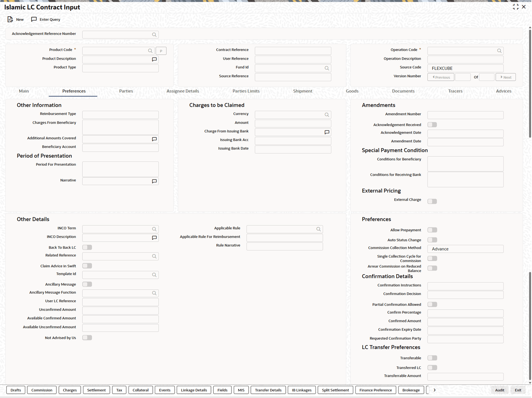This screenshot has width=532, height=398.
Task: Open Related Reference search lookup
Action: [x=154, y=256]
